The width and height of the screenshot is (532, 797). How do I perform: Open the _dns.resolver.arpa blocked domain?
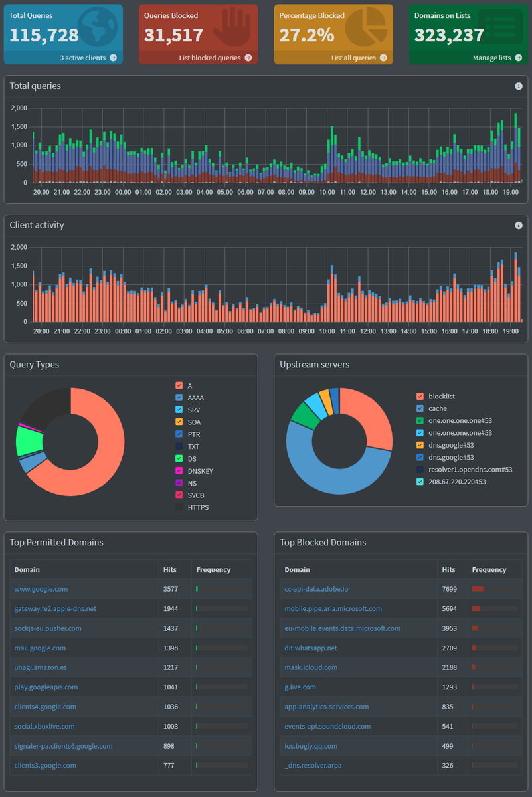313,766
